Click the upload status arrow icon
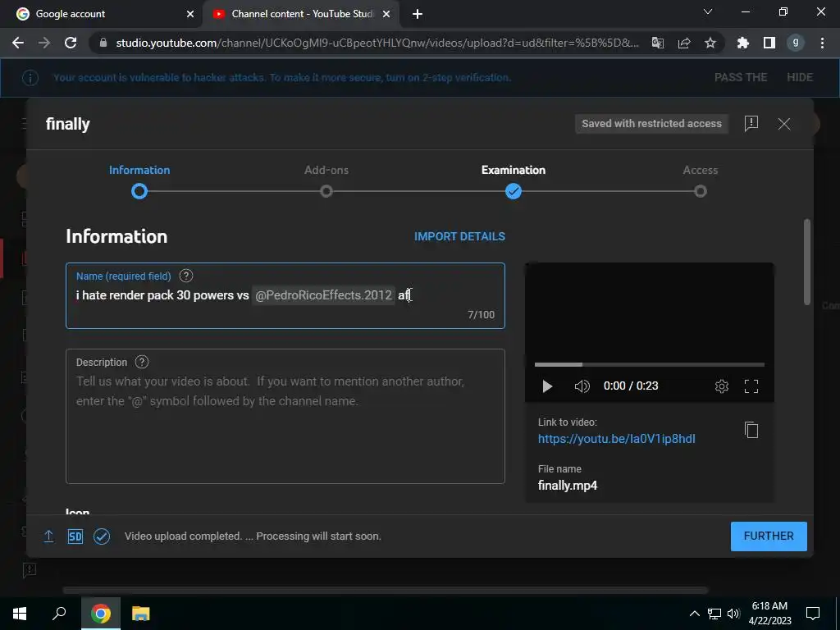840x630 pixels. [48, 536]
